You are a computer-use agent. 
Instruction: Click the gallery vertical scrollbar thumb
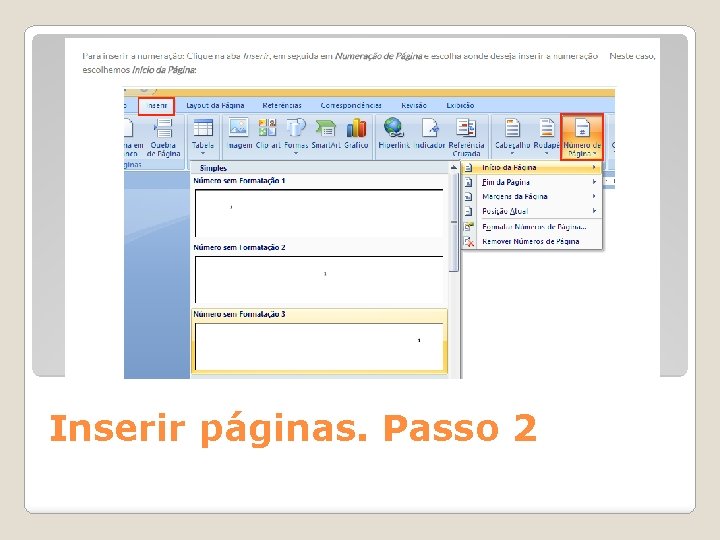454,223
